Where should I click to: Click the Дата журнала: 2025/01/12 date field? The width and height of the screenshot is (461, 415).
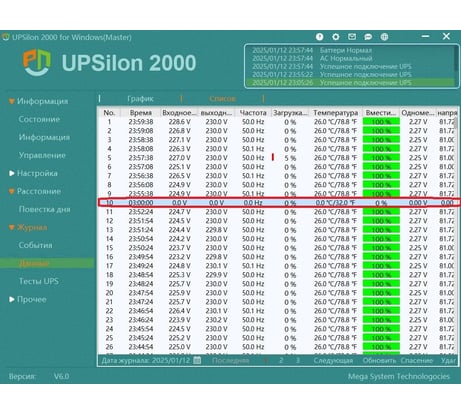click(x=146, y=360)
